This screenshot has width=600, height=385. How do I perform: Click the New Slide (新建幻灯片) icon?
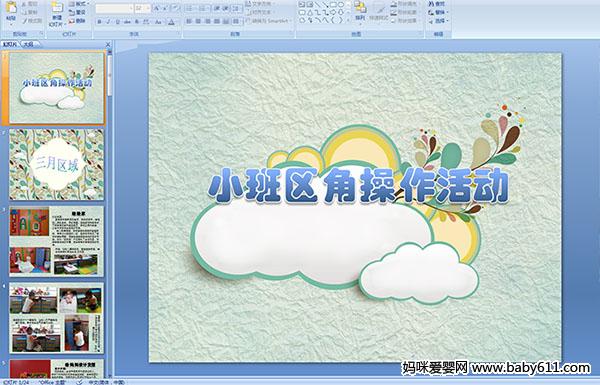pyautogui.click(x=57, y=8)
